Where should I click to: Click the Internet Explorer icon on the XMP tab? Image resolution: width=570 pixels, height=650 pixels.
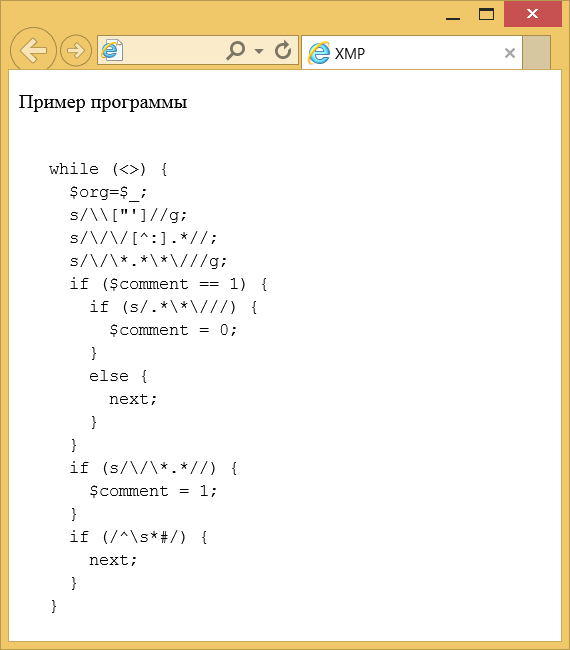coord(319,53)
